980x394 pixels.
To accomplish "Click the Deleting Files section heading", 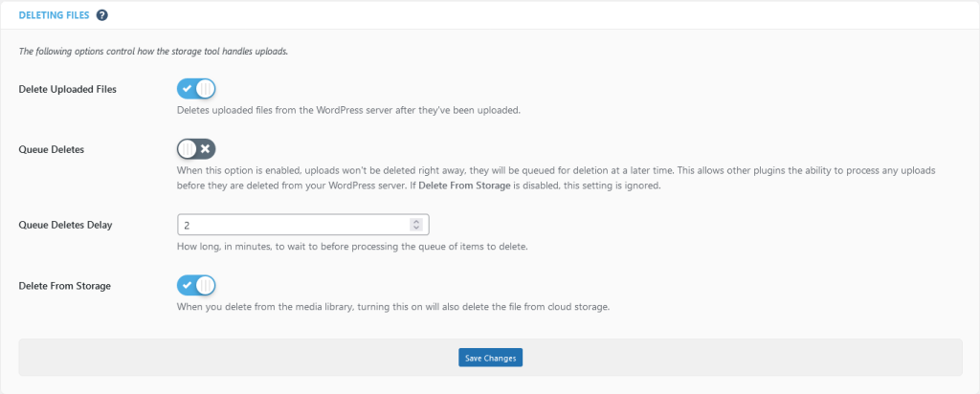I will (55, 15).
